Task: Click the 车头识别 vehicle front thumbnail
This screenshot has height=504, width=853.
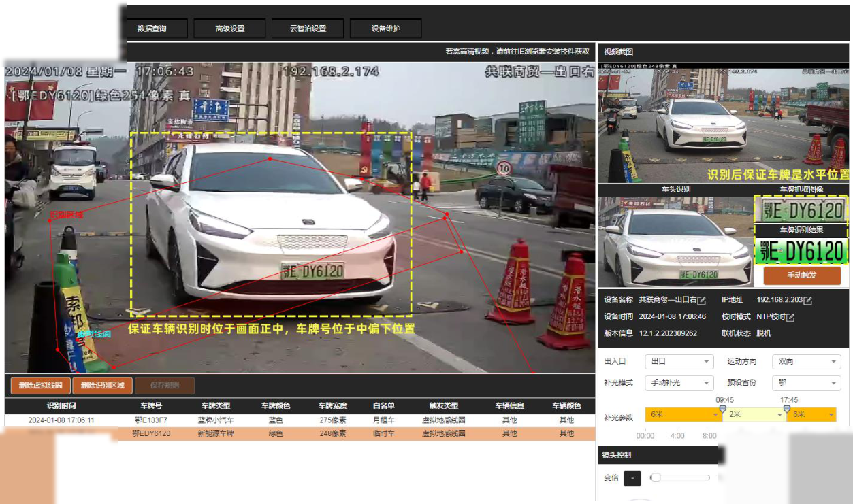Action: point(675,241)
